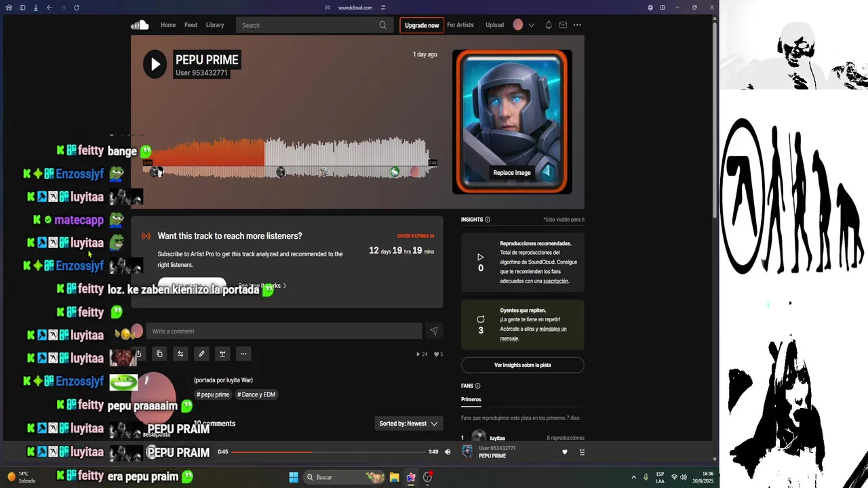Open the Library tab
The width and height of the screenshot is (868, 488).
pos(215,25)
